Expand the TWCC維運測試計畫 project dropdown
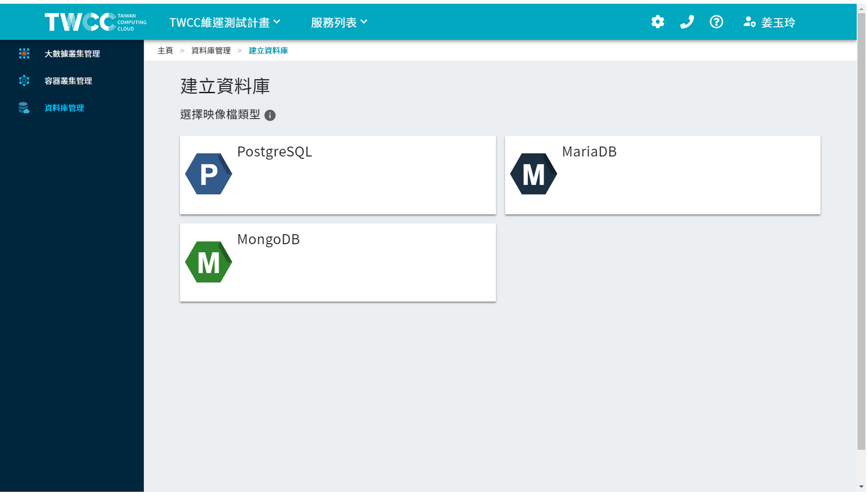Viewport: 868px width, 498px height. (x=225, y=22)
